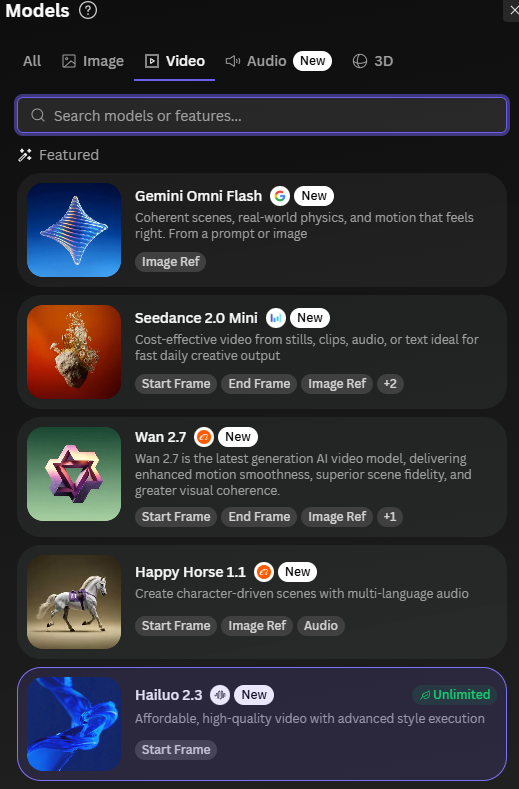Click the help question mark icon beside Models
Screen dimensions: 519x789
pyautogui.click(x=88, y=10)
